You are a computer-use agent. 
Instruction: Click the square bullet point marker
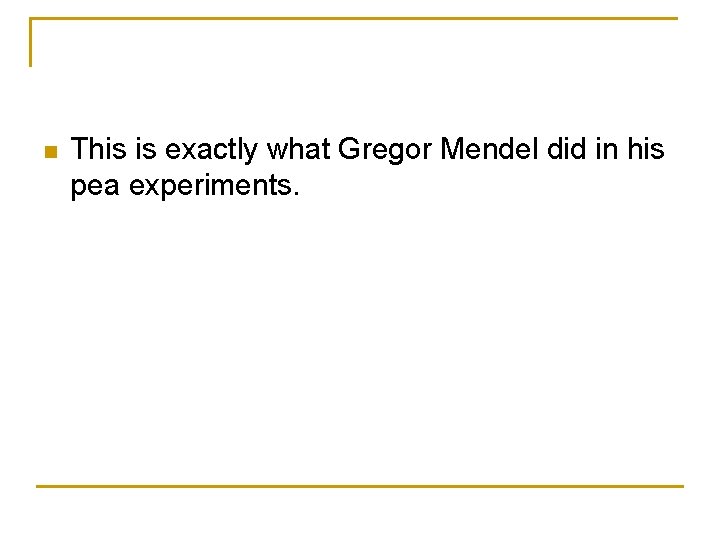[48, 152]
